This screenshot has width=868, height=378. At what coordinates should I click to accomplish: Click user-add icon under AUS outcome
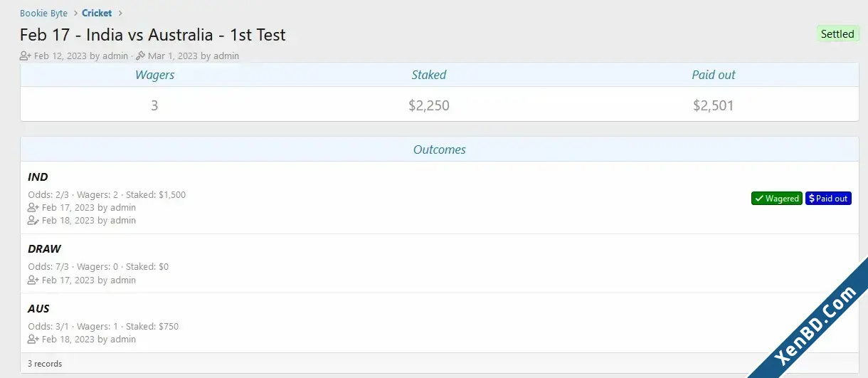33,340
